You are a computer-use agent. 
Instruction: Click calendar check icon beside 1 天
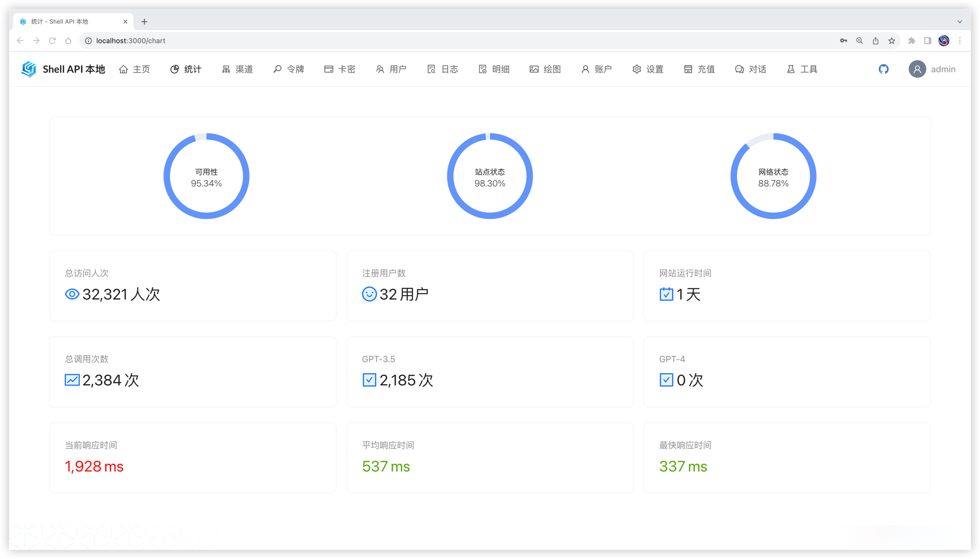(666, 294)
